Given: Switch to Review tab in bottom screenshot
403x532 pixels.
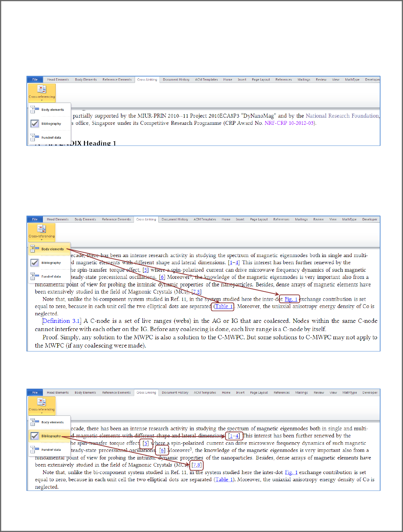Looking at the screenshot, I should pyautogui.click(x=319, y=393).
